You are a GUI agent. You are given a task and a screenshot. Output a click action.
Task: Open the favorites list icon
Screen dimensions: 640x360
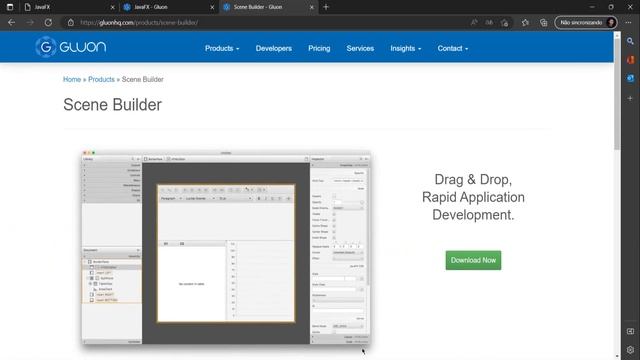point(525,22)
